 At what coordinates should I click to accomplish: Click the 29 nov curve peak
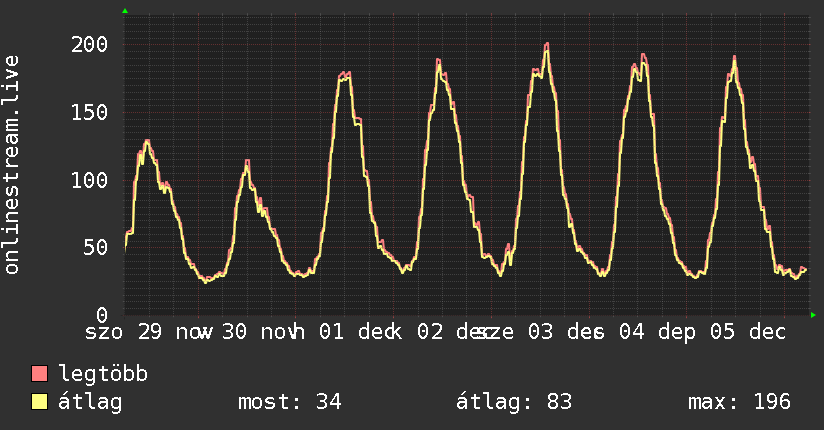[x=147, y=141]
